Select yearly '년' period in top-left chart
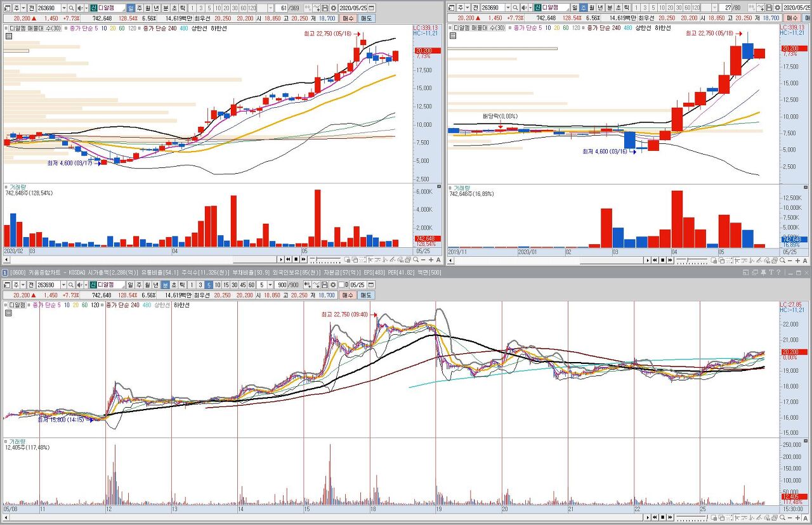This screenshot has height=525, width=812. [x=157, y=8]
